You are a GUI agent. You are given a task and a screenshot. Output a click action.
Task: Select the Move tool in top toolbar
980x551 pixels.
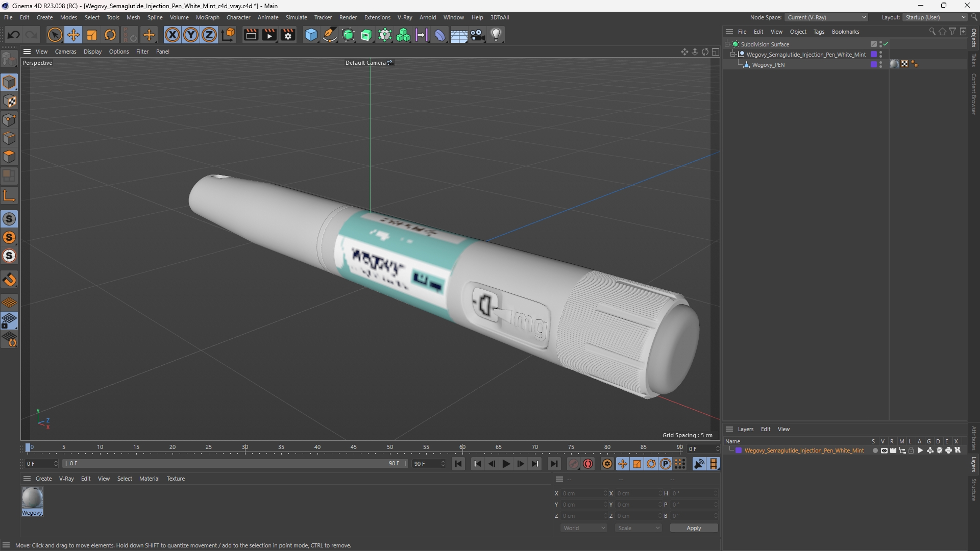tap(73, 35)
